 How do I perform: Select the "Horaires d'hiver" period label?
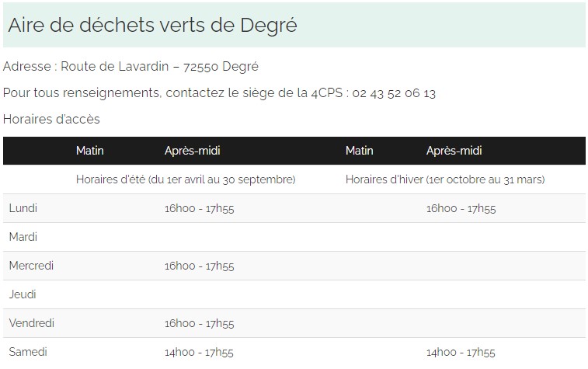point(445,179)
